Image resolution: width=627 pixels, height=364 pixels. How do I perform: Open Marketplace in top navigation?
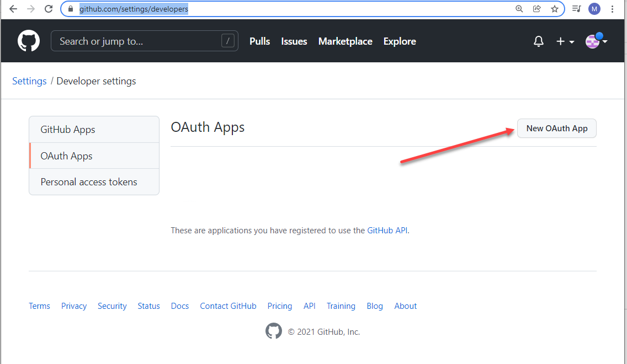345,41
